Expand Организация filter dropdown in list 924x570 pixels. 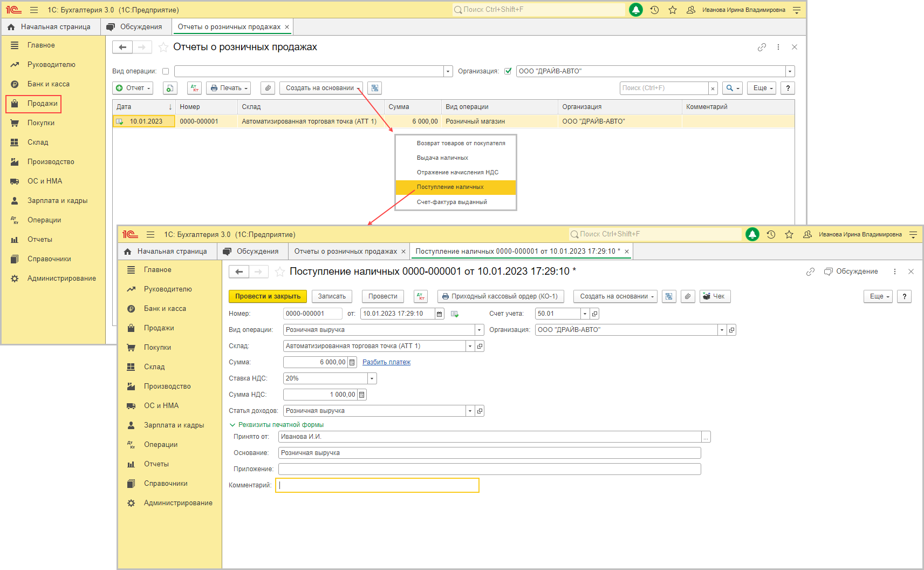click(790, 71)
